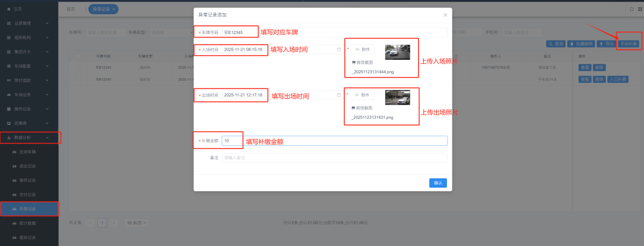Click the 集团月卡 sidebar icon
This screenshot has width=644, height=246.
pos(9,52)
